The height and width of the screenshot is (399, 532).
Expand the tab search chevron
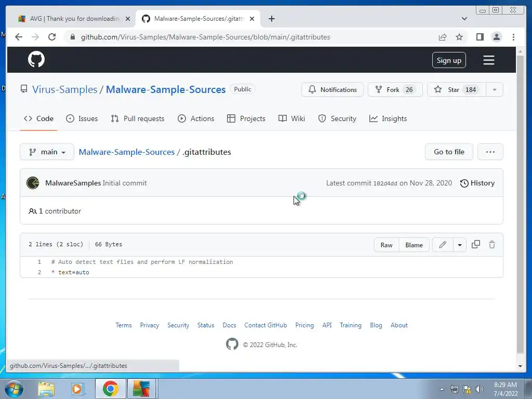tap(464, 19)
